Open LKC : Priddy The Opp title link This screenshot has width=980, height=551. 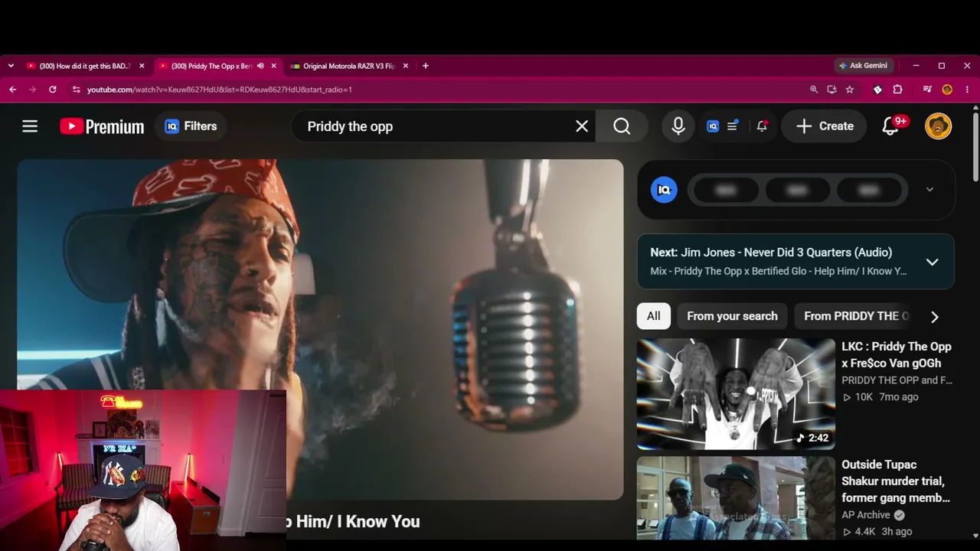pyautogui.click(x=897, y=354)
